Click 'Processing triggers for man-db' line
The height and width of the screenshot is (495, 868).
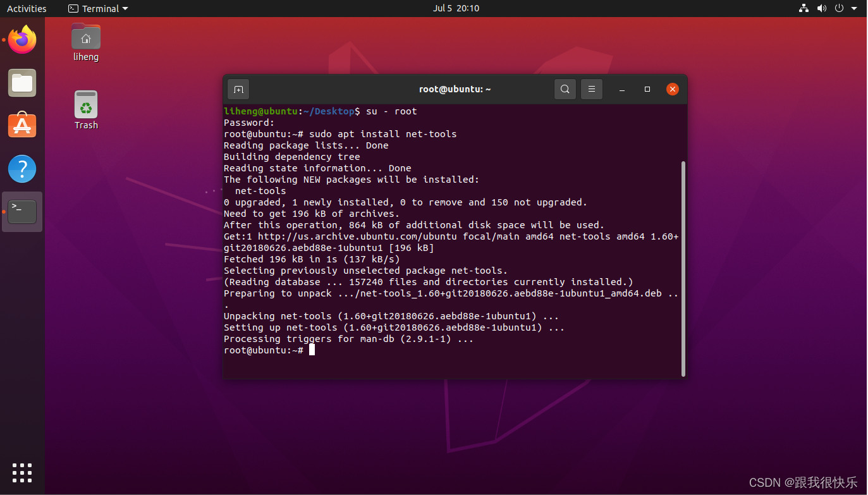348,339
